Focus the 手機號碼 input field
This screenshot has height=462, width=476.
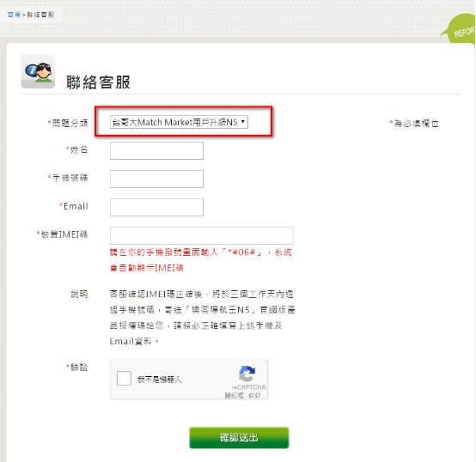point(156,179)
